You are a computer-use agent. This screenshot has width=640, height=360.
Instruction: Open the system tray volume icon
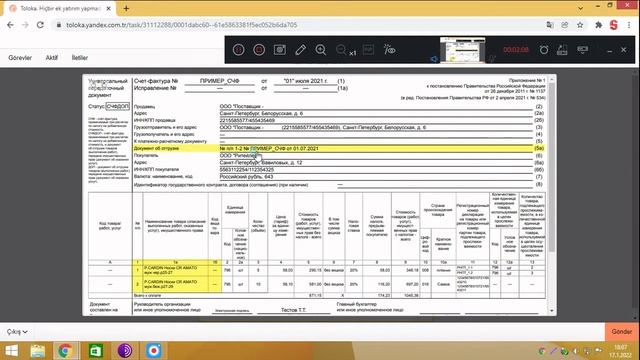[x=576, y=351]
